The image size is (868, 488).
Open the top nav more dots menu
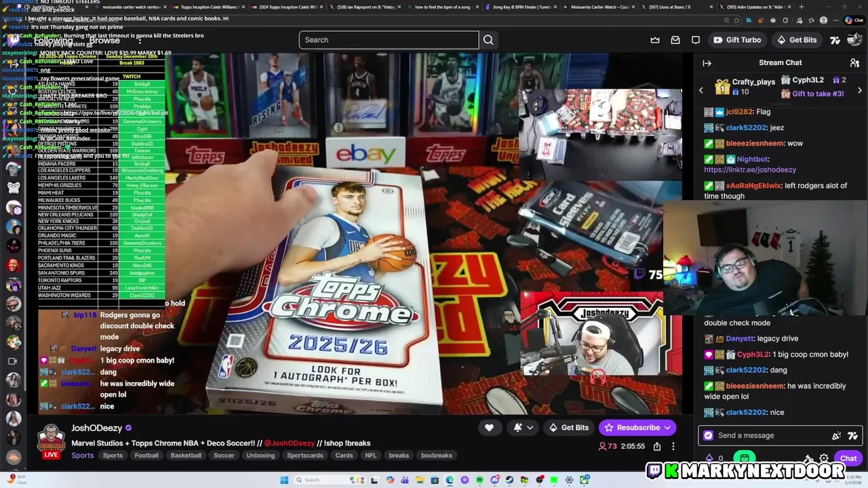pos(139,40)
